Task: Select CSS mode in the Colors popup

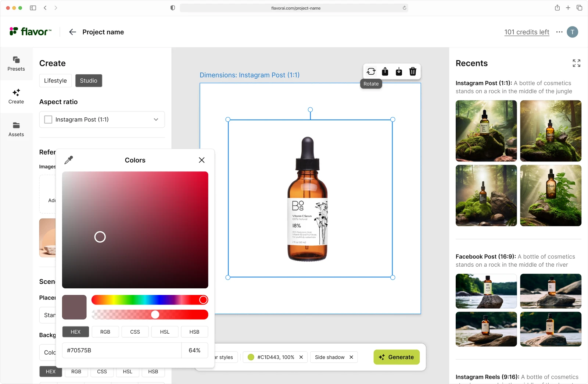Action: 135,332
